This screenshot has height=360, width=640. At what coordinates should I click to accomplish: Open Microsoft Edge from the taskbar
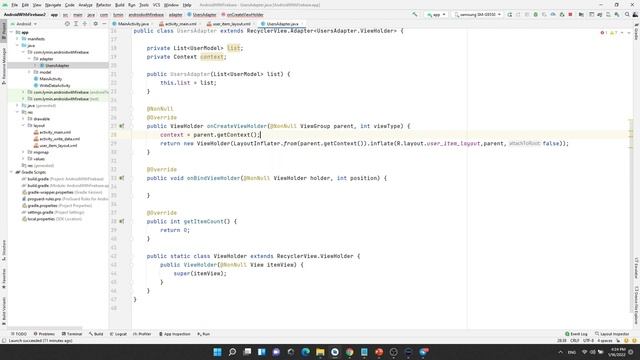305,352
